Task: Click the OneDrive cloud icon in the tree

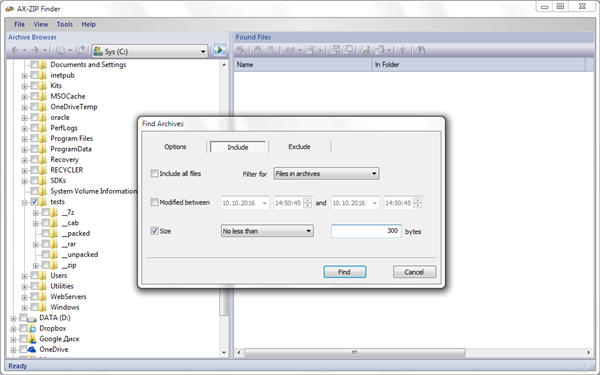Action: pos(33,349)
